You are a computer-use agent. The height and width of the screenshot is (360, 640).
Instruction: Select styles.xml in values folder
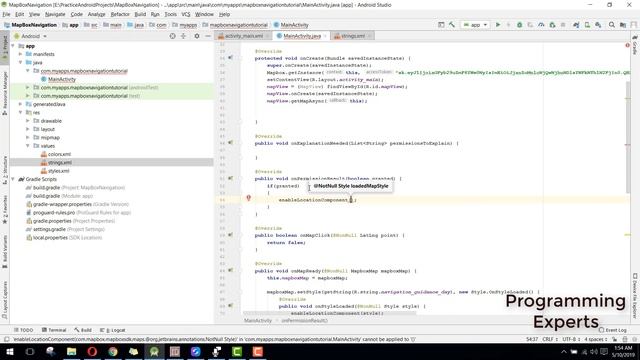55,171
